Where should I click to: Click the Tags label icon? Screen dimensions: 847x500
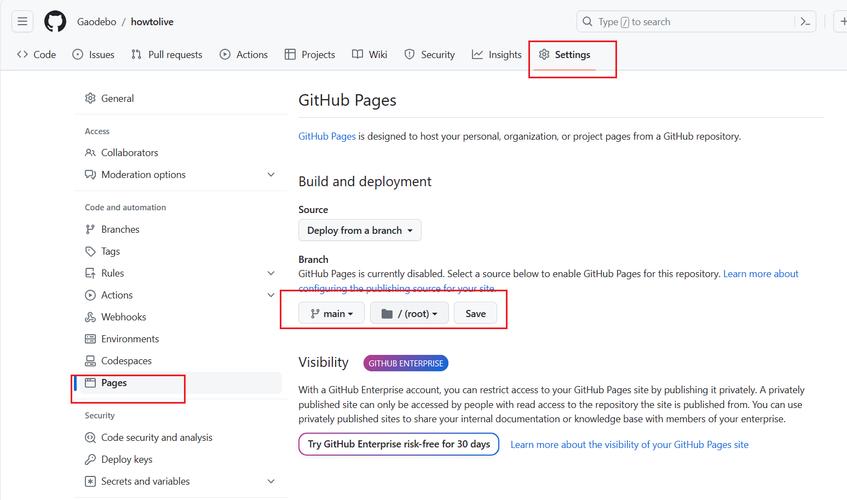pyautogui.click(x=90, y=251)
